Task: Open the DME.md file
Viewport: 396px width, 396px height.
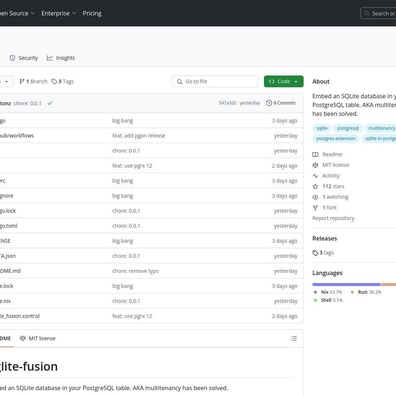Action: 10,271
